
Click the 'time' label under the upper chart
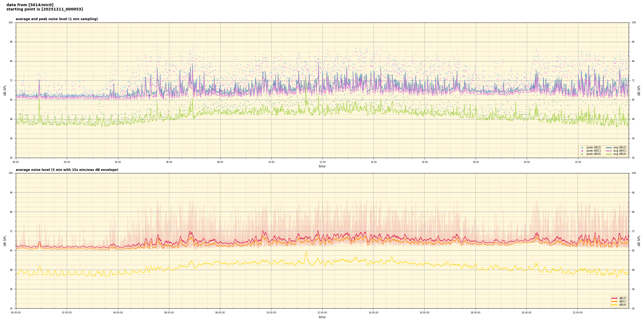pos(322,166)
